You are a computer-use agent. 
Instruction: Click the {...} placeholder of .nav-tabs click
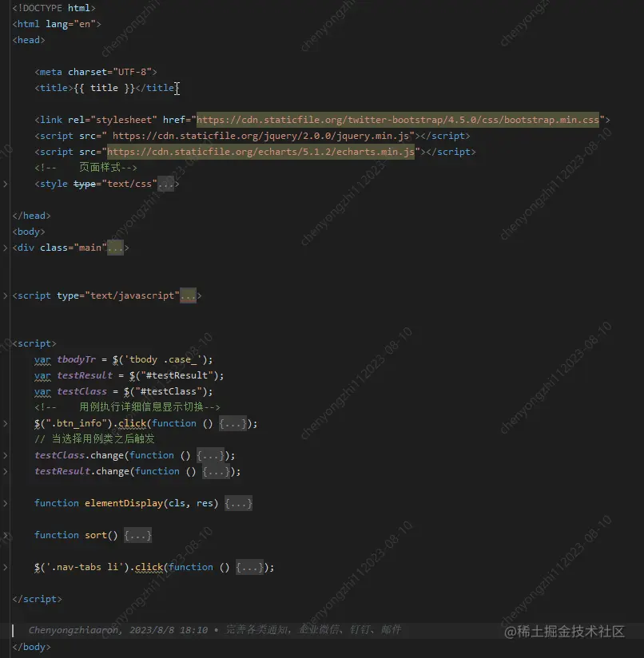pyautogui.click(x=249, y=567)
